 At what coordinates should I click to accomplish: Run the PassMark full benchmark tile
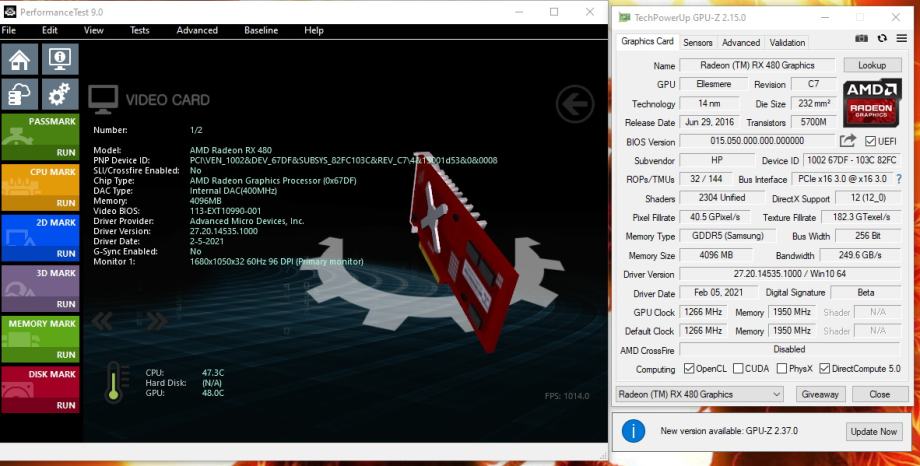pyautogui.click(x=40, y=137)
